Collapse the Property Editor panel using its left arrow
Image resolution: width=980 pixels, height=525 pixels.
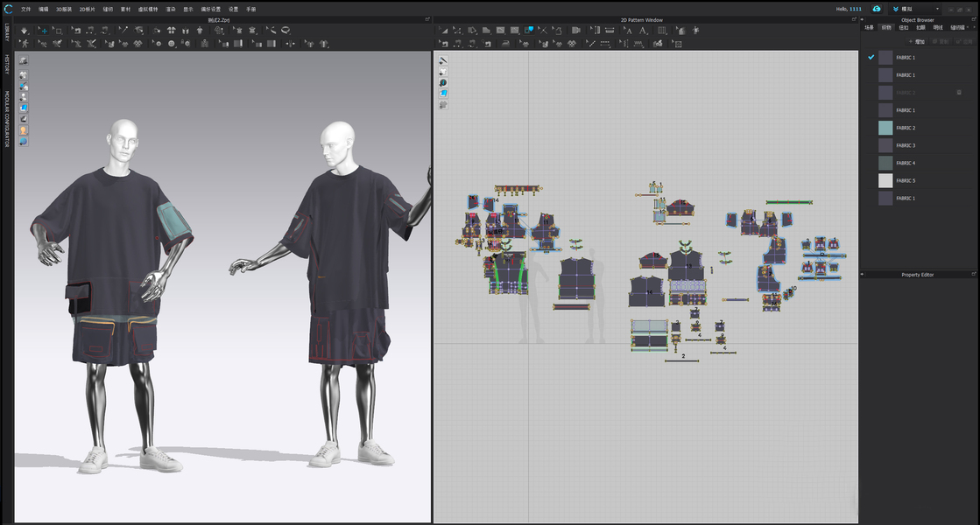pyautogui.click(x=862, y=275)
